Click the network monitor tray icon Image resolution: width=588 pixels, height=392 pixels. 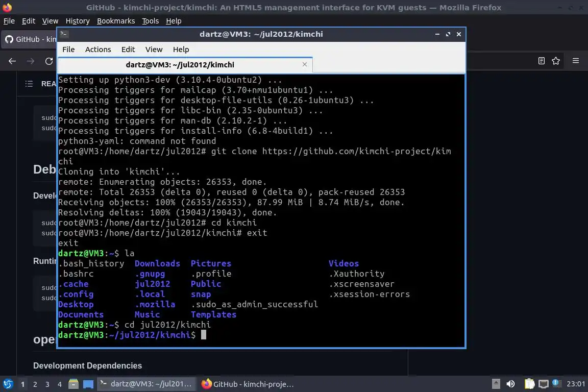[544, 384]
